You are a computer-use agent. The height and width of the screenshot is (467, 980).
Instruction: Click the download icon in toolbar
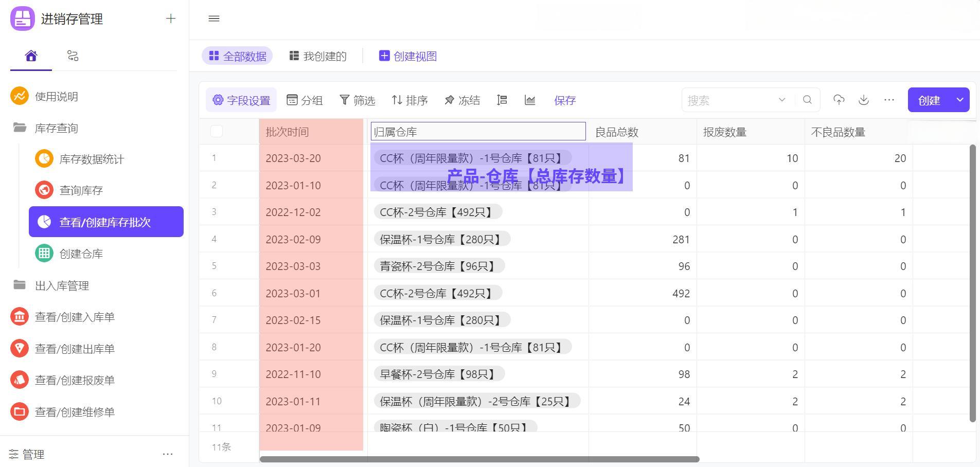pyautogui.click(x=864, y=100)
